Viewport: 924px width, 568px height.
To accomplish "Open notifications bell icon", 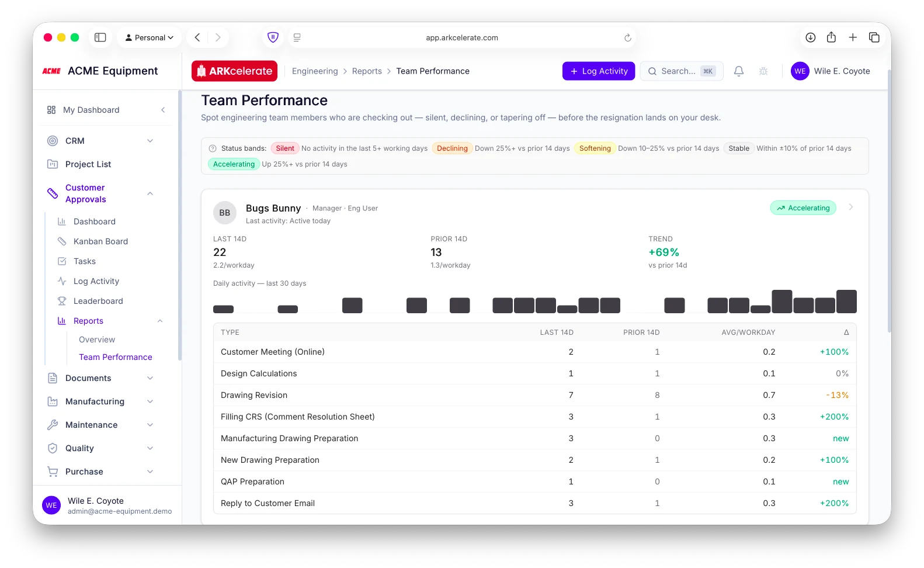I will pos(739,71).
